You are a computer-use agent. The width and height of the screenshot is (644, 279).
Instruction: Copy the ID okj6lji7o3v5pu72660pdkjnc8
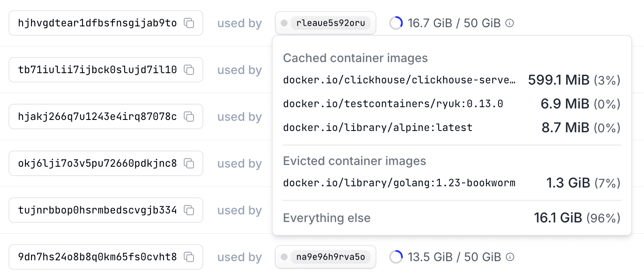pos(189,163)
